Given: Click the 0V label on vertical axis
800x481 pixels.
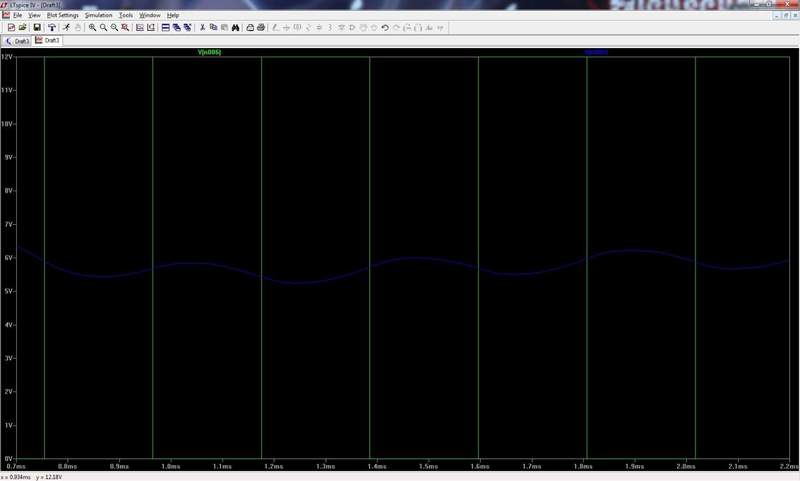Looking at the screenshot, I should tap(9, 459).
